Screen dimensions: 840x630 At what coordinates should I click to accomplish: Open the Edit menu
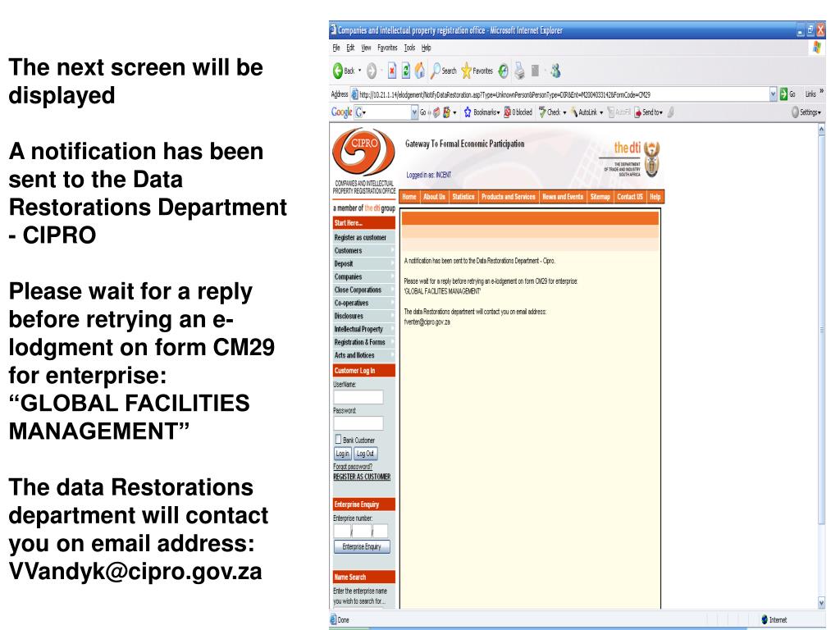349,48
